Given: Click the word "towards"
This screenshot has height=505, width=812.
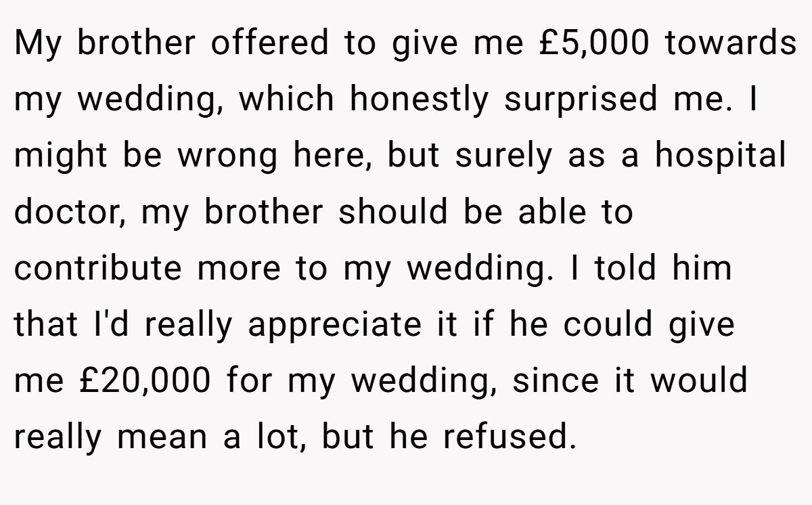Looking at the screenshot, I should click(731, 43).
